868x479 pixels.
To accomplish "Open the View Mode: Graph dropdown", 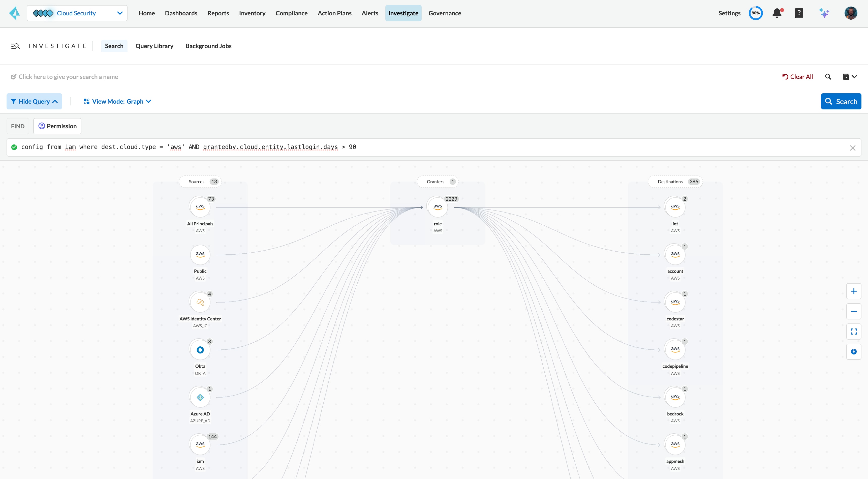I will 117,101.
